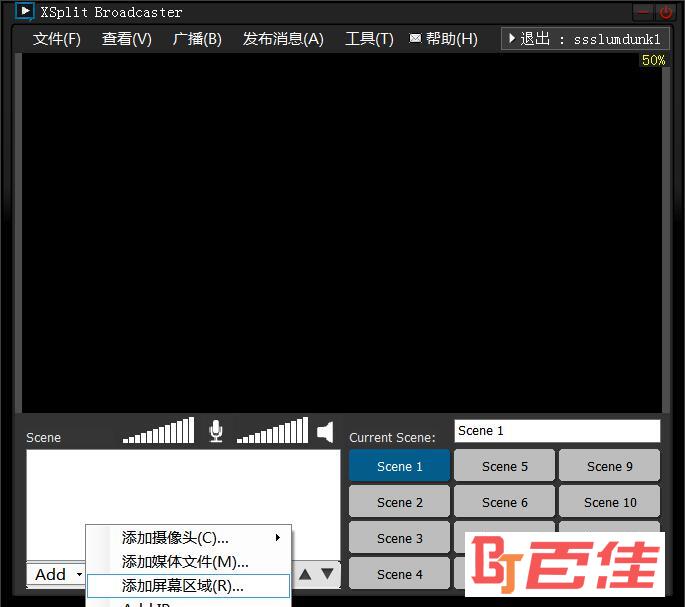Screen dimensions: 685x607
Task: Switch to Scene 2
Action: tap(399, 503)
